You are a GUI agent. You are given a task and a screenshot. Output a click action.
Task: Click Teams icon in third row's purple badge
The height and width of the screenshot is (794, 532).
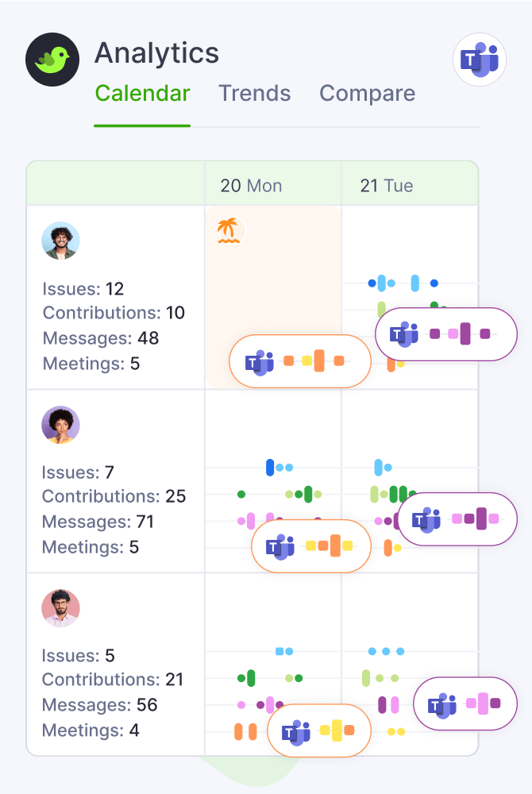[x=442, y=703]
